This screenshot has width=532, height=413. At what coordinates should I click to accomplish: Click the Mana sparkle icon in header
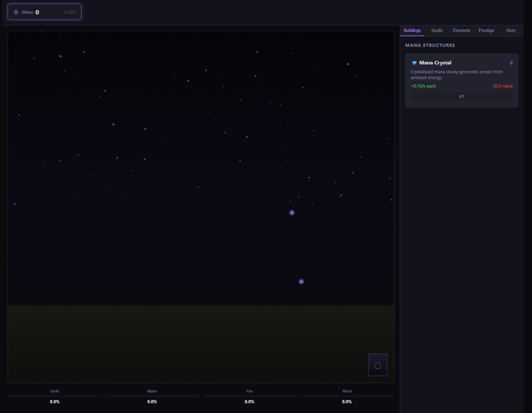pyautogui.click(x=16, y=12)
